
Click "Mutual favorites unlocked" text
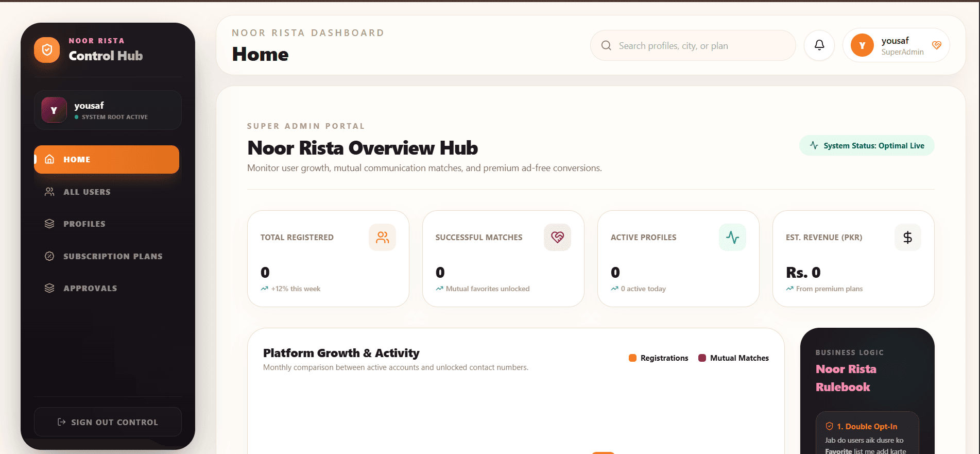click(488, 289)
